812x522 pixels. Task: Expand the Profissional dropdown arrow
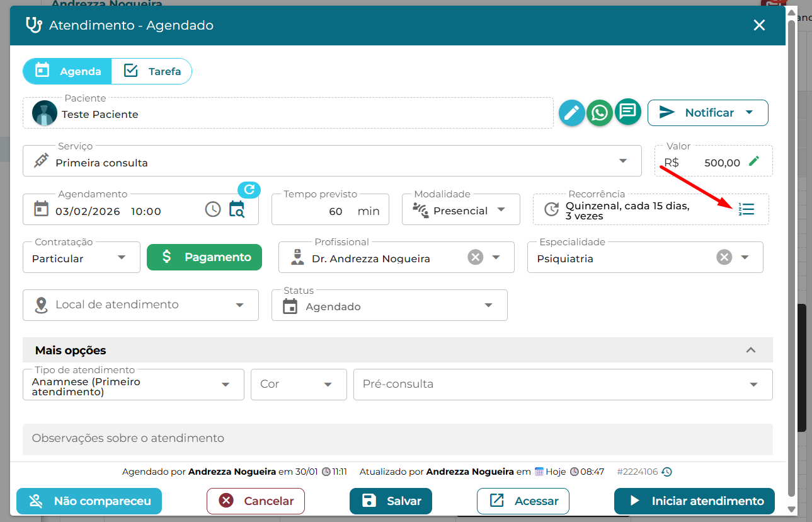(496, 257)
